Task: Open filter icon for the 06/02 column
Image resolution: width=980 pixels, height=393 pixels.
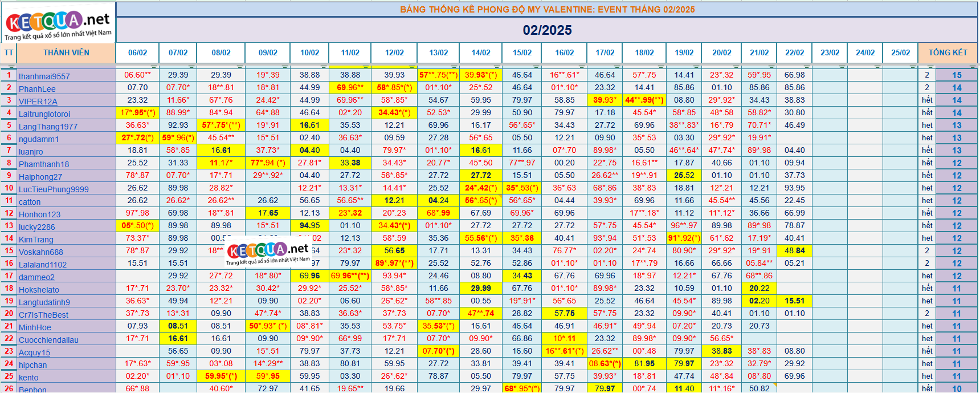Action: click(154, 67)
